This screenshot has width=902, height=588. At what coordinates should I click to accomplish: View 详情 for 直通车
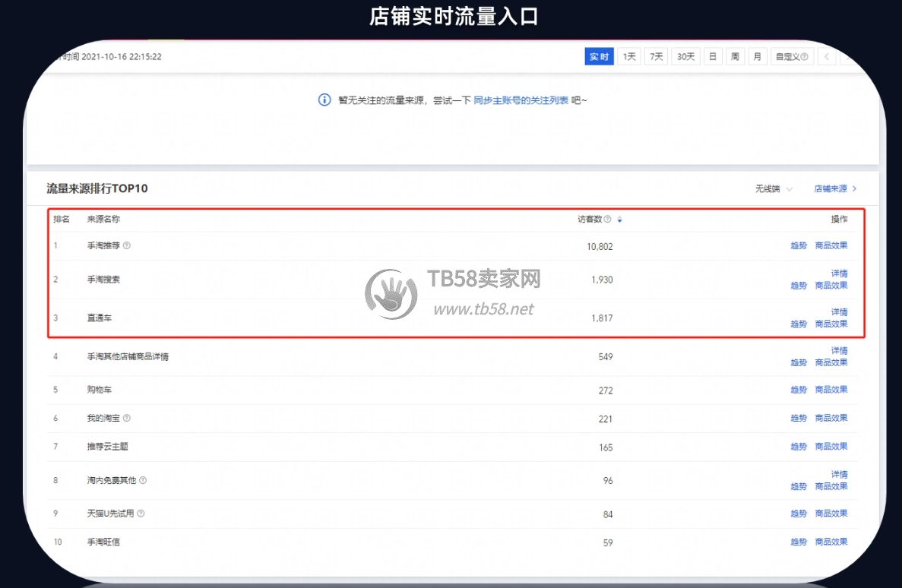click(839, 312)
